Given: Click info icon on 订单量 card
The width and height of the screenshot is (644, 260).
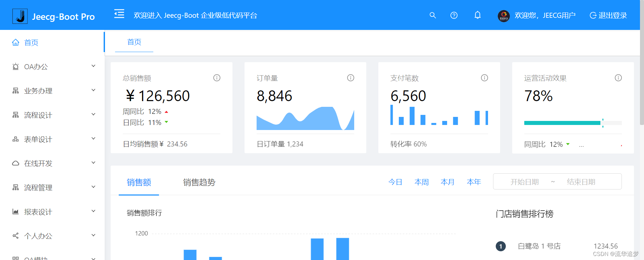Looking at the screenshot, I should click(x=351, y=78).
